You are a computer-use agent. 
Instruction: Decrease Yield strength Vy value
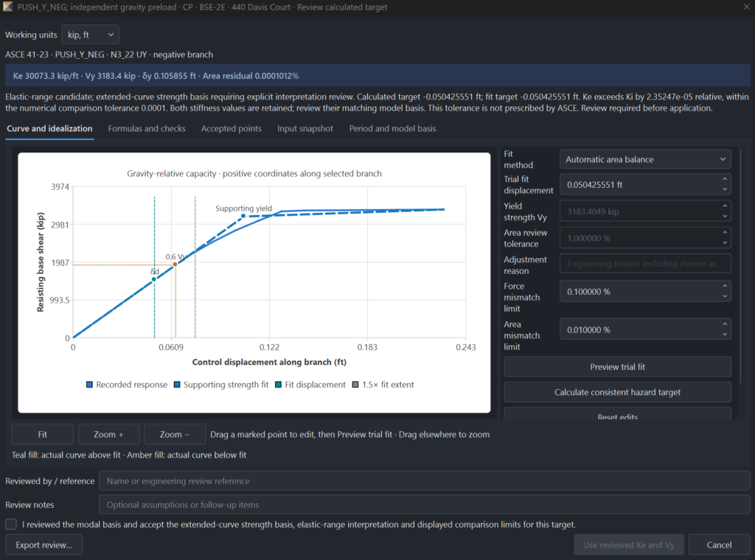pyautogui.click(x=725, y=217)
